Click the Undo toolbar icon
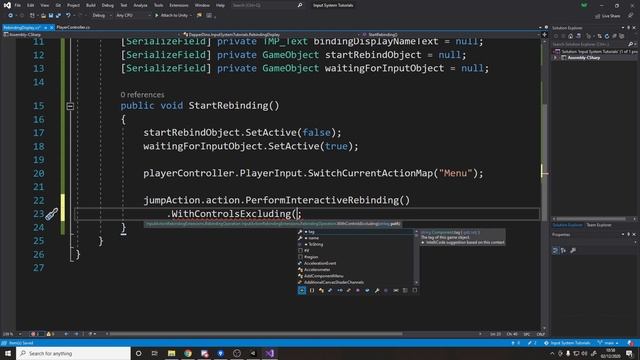Image resolution: width=640 pixels, height=360 pixels. pos(68,16)
